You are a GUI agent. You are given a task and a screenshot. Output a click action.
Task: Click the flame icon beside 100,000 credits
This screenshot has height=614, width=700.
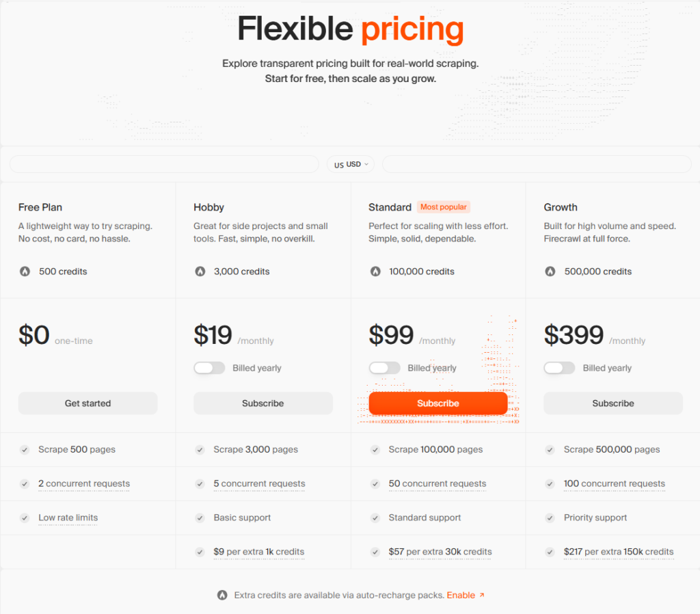(x=375, y=271)
